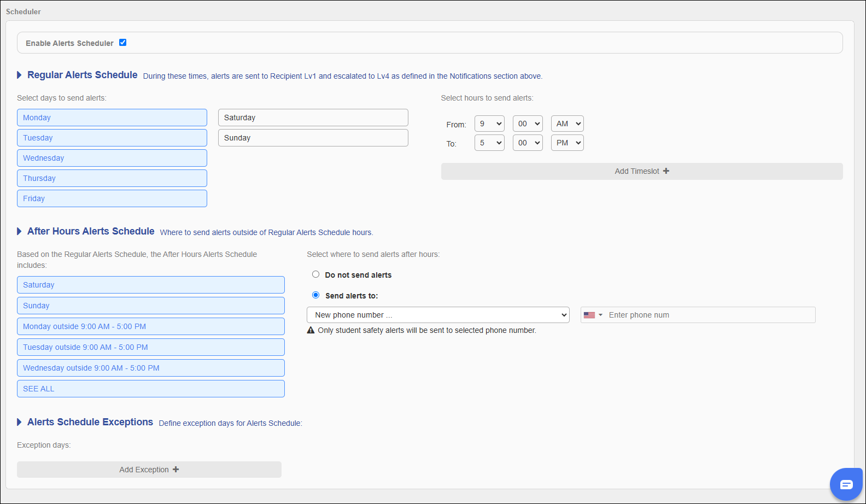This screenshot has height=504, width=866.
Task: Click the after hours Saturday entry
Action: pyautogui.click(x=151, y=285)
